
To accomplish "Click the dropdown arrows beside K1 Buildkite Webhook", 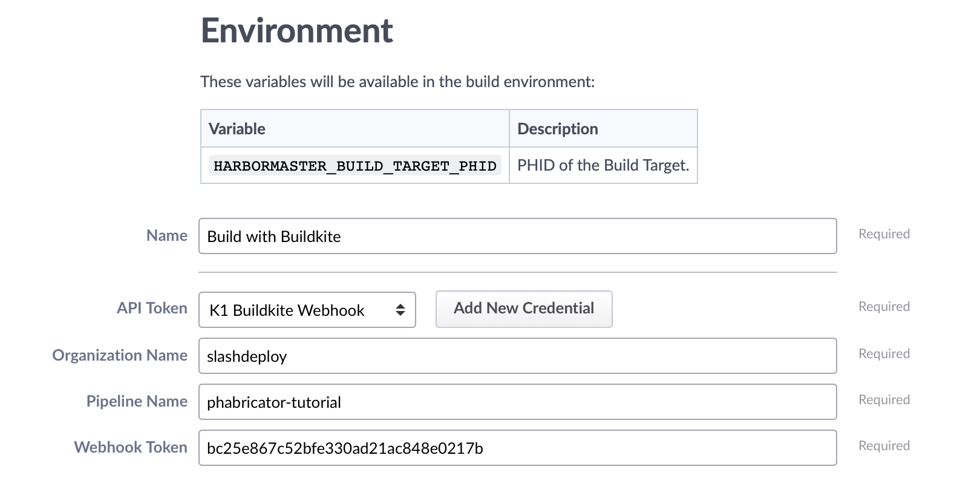I will [401, 310].
